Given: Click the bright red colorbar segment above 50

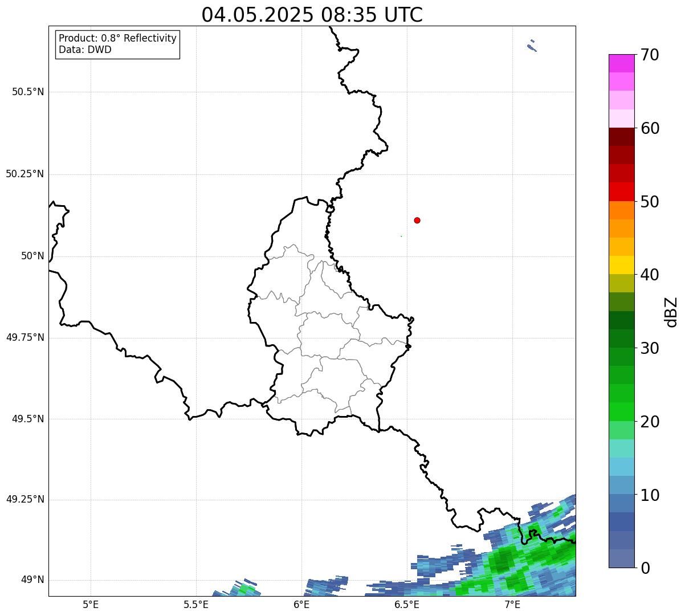Looking at the screenshot, I should 622,192.
